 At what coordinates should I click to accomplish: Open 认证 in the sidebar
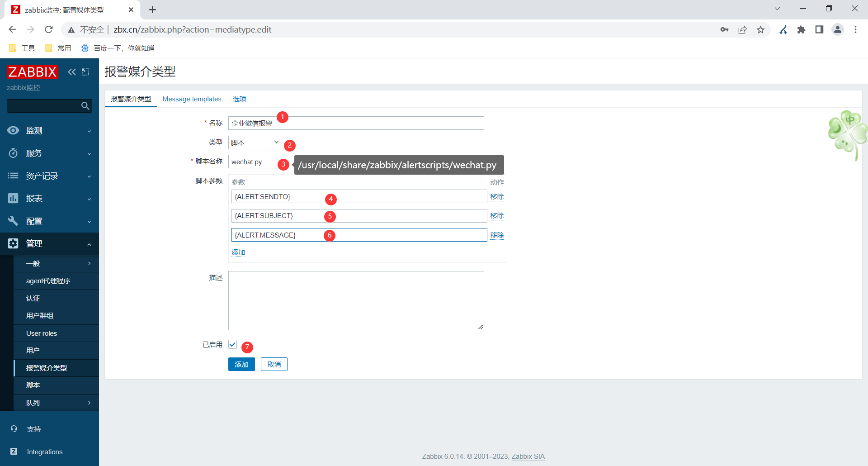(56, 299)
